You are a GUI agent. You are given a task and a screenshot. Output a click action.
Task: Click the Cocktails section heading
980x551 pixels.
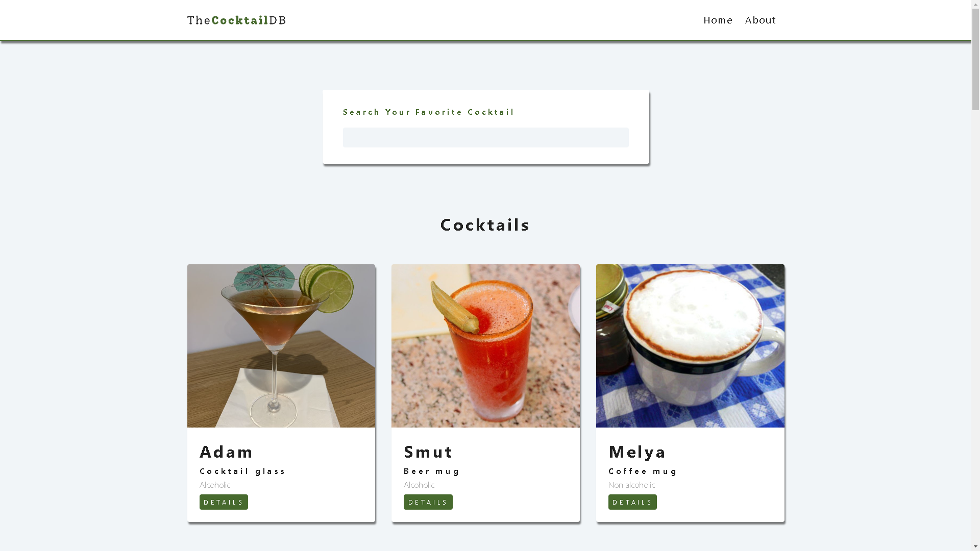[x=485, y=225]
